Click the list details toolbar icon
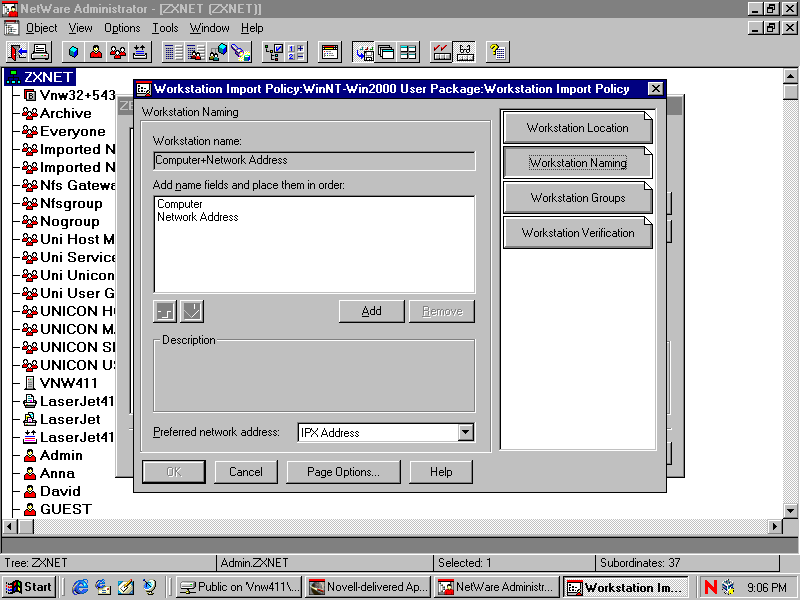The image size is (800, 600). click(173, 52)
